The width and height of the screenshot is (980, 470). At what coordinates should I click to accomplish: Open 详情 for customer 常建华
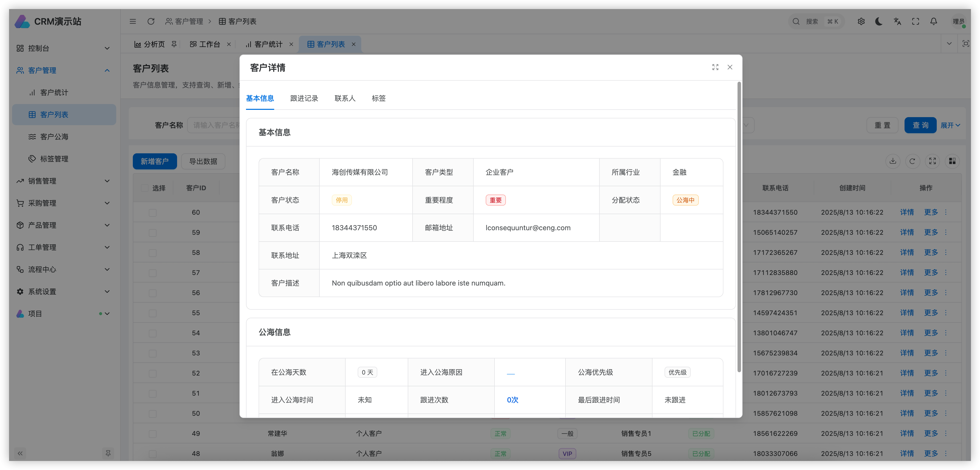[907, 434]
